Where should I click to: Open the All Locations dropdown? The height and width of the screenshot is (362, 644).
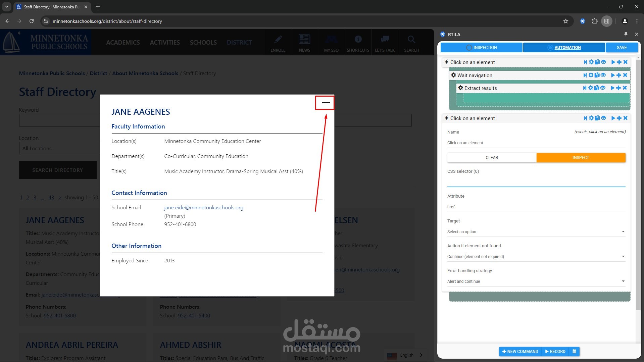[x=59, y=148]
